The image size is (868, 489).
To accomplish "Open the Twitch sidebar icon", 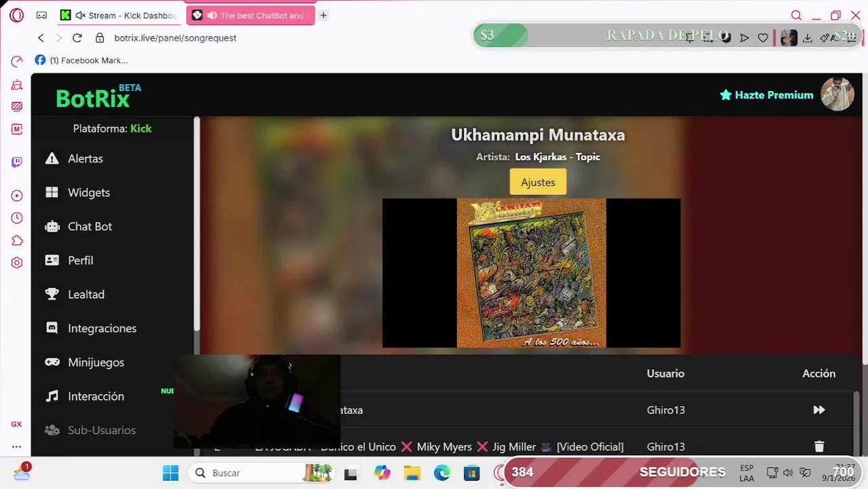I will click(17, 162).
